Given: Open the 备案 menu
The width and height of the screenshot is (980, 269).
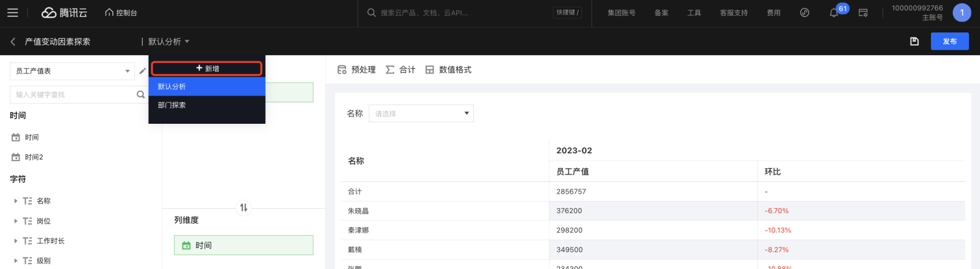Looking at the screenshot, I should (x=661, y=12).
